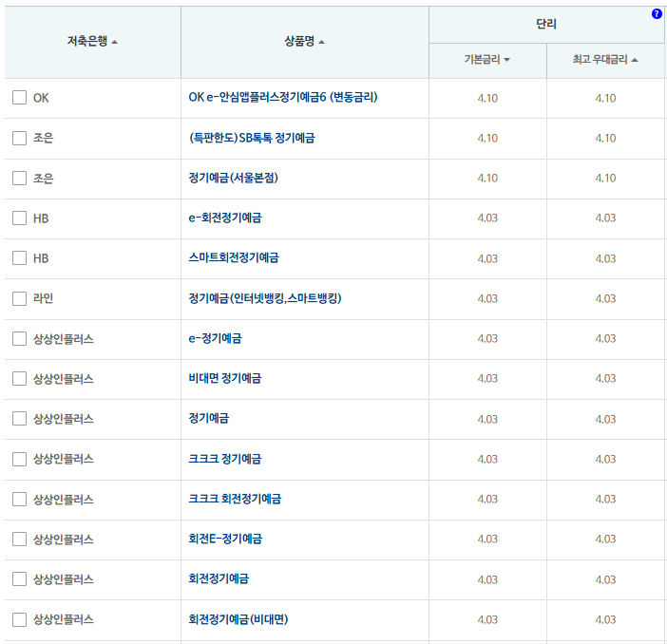Click HB bank name in e-회전정기예금 row

coord(41,218)
